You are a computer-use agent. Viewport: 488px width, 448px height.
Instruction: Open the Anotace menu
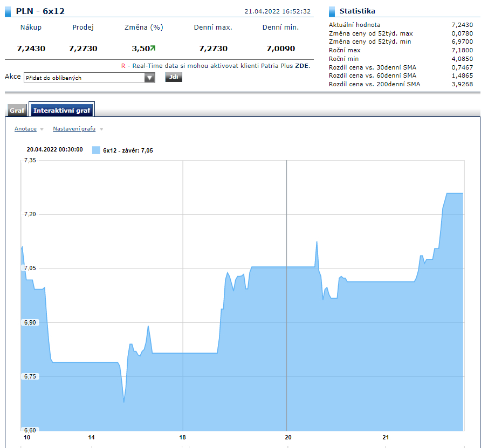pyautogui.click(x=25, y=129)
